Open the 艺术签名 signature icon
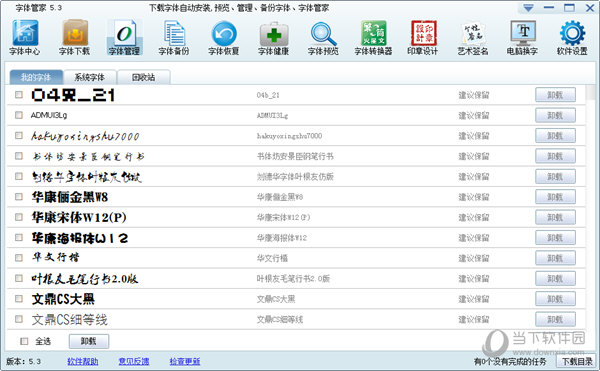This screenshot has width=600, height=371. tap(473, 37)
